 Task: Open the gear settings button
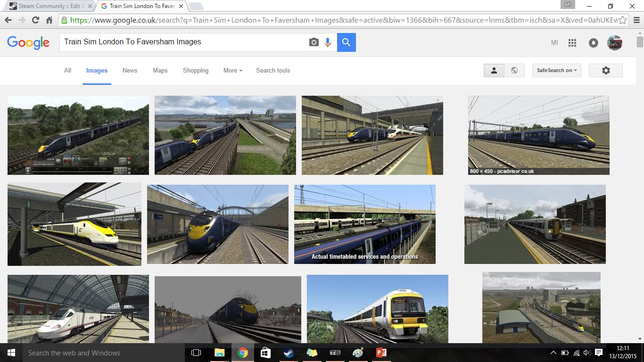tap(606, 70)
